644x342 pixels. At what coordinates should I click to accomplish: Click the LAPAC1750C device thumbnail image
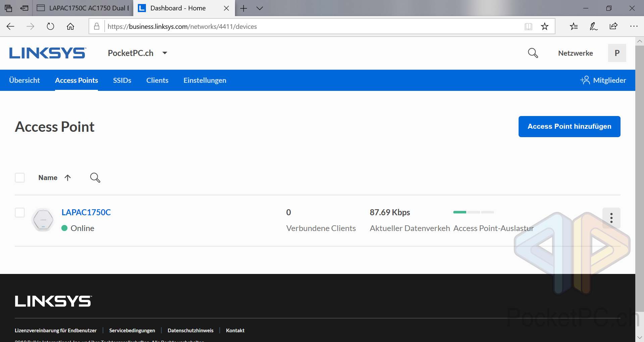pyautogui.click(x=43, y=220)
